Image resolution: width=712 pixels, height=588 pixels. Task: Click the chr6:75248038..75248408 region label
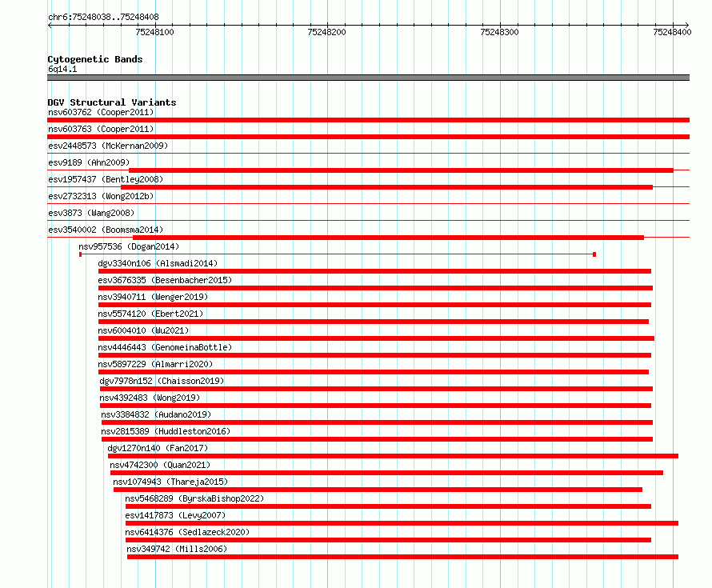(x=103, y=17)
